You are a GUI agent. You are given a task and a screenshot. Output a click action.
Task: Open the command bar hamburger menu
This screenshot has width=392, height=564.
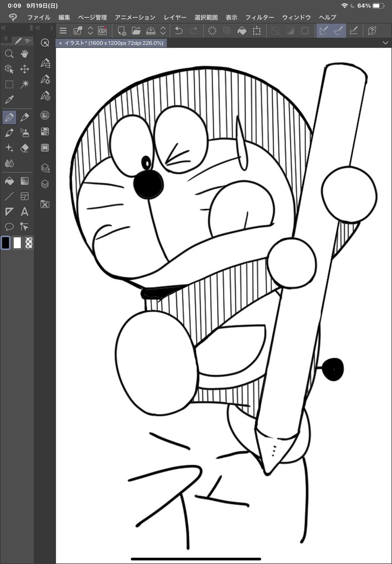pyautogui.click(x=63, y=31)
